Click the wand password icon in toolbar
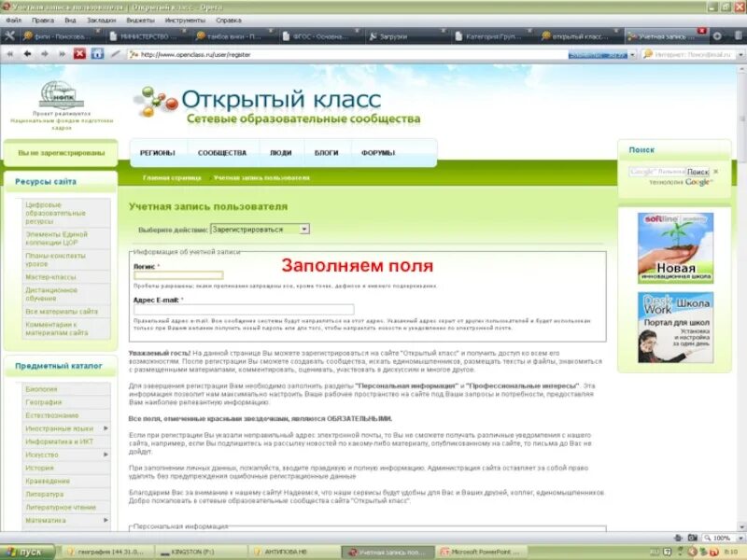This screenshot has height=560, width=747. point(115,54)
